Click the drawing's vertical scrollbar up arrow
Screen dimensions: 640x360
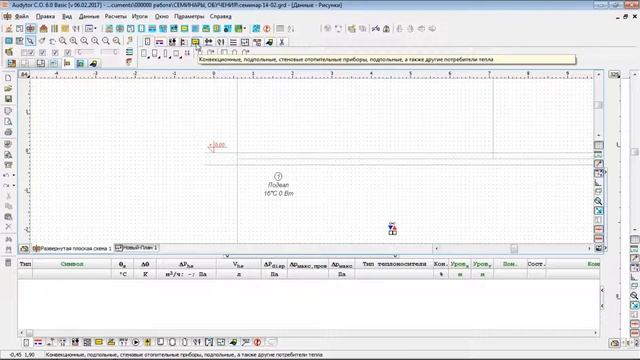(598, 75)
